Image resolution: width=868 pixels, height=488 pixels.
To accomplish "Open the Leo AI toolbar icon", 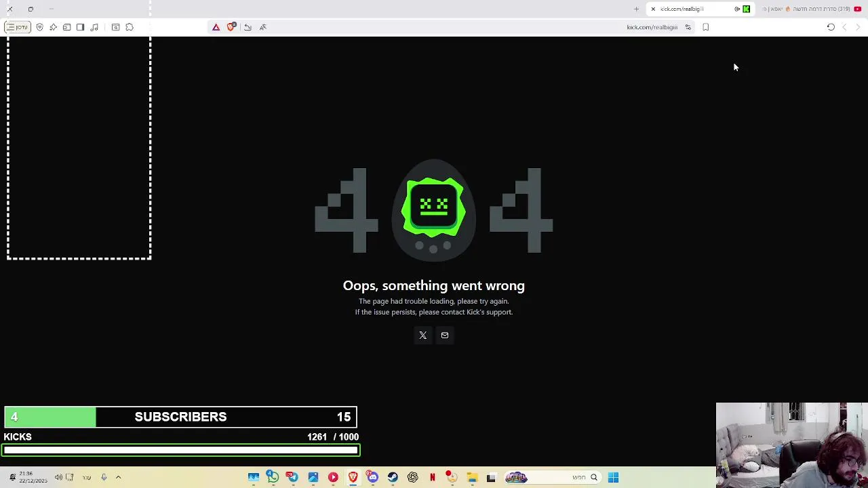I will click(54, 27).
